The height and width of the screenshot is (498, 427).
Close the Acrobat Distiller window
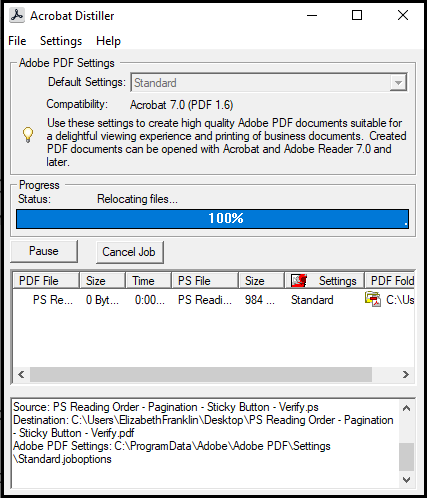coord(403,15)
